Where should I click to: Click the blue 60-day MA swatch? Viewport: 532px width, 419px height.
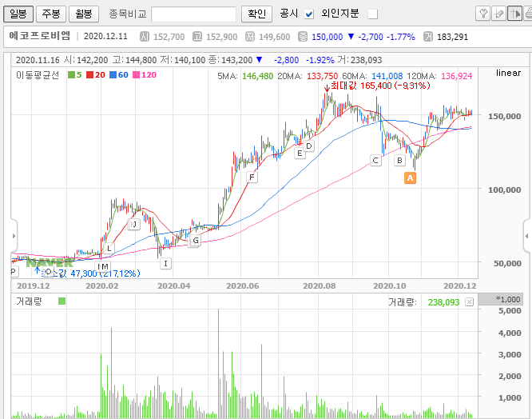click(x=113, y=74)
